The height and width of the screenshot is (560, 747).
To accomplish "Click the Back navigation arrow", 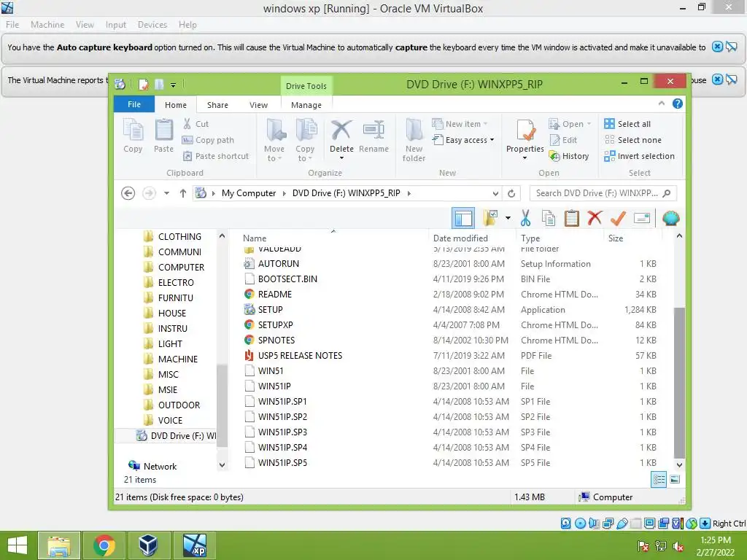I will [x=128, y=193].
